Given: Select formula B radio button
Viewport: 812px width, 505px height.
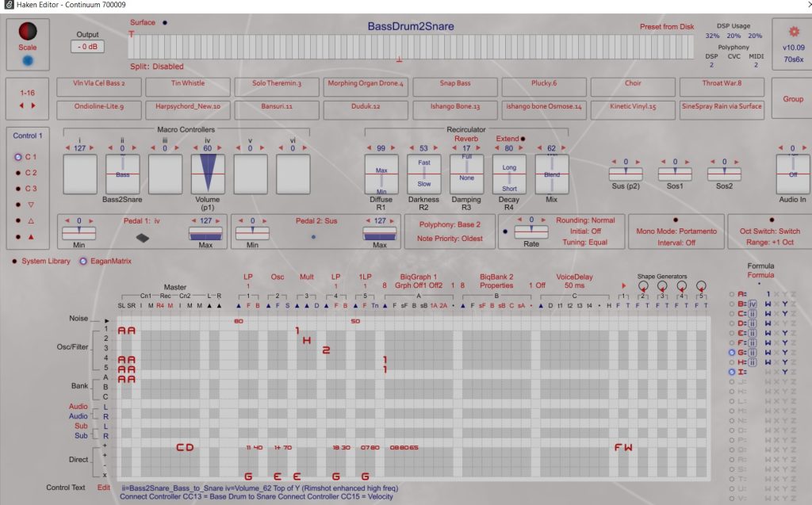Looking at the screenshot, I should (x=732, y=304).
